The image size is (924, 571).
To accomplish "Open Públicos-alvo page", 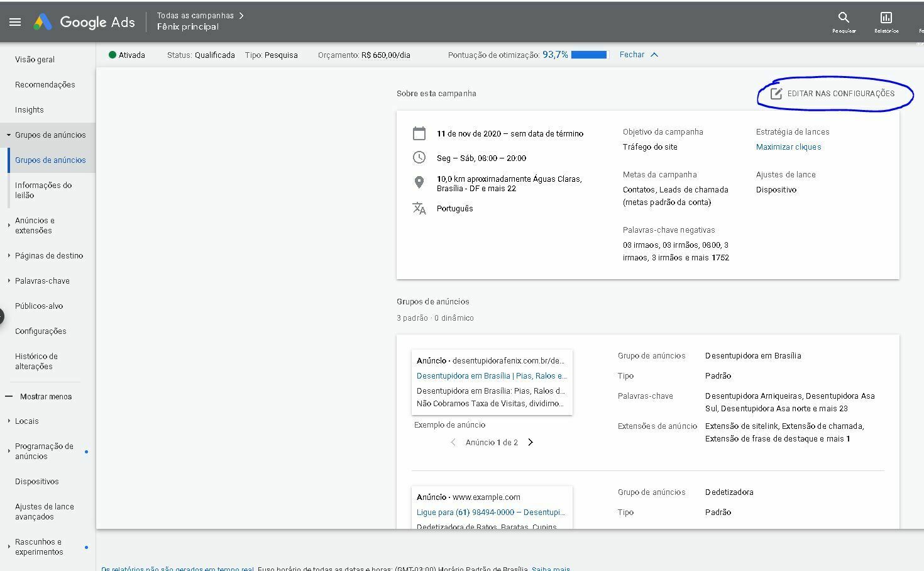I will point(39,306).
